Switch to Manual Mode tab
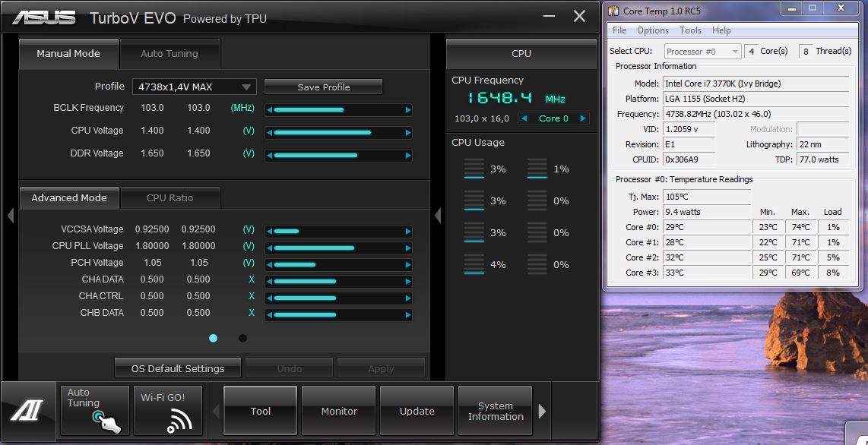Viewport: 868px width, 445px height. [68, 54]
